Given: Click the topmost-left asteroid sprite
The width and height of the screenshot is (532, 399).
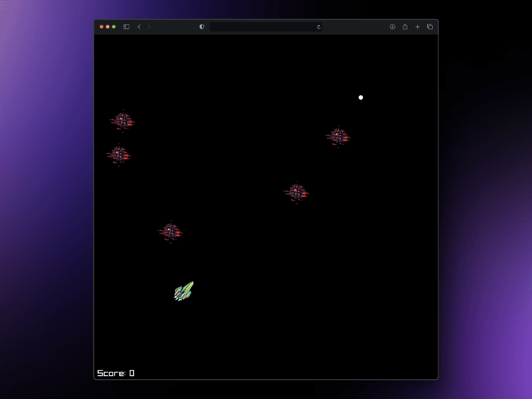Looking at the screenshot, I should (x=122, y=121).
